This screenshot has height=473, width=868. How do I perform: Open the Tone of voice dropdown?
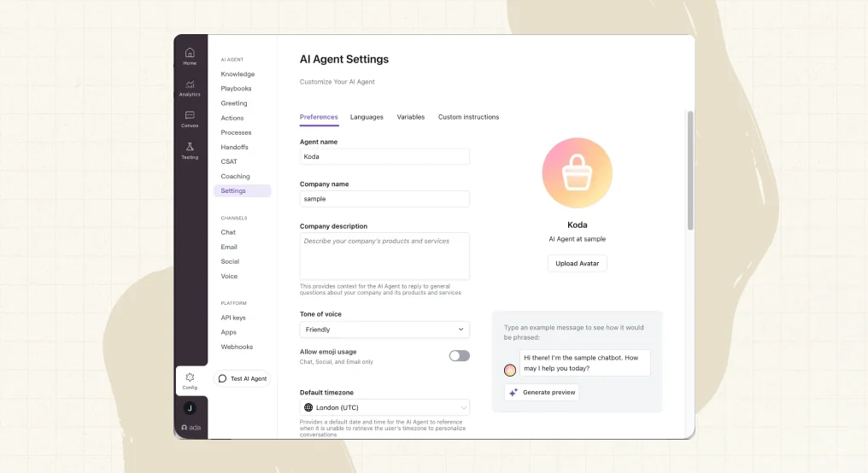click(384, 330)
